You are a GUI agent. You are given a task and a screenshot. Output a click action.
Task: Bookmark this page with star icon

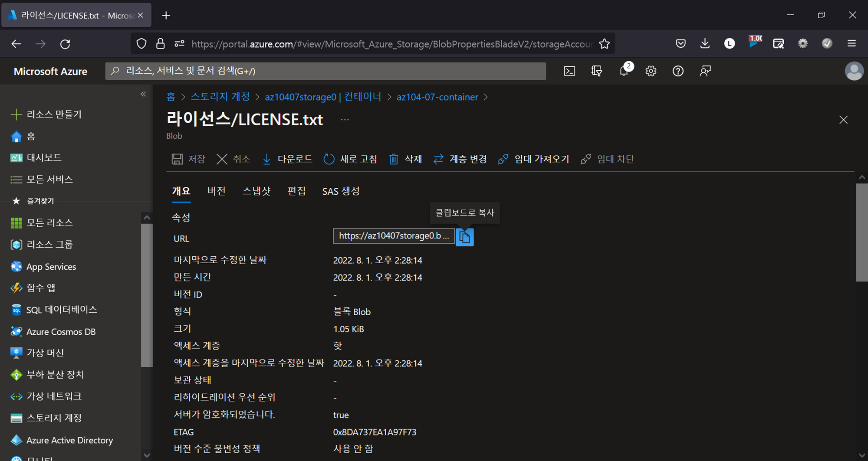click(x=604, y=44)
